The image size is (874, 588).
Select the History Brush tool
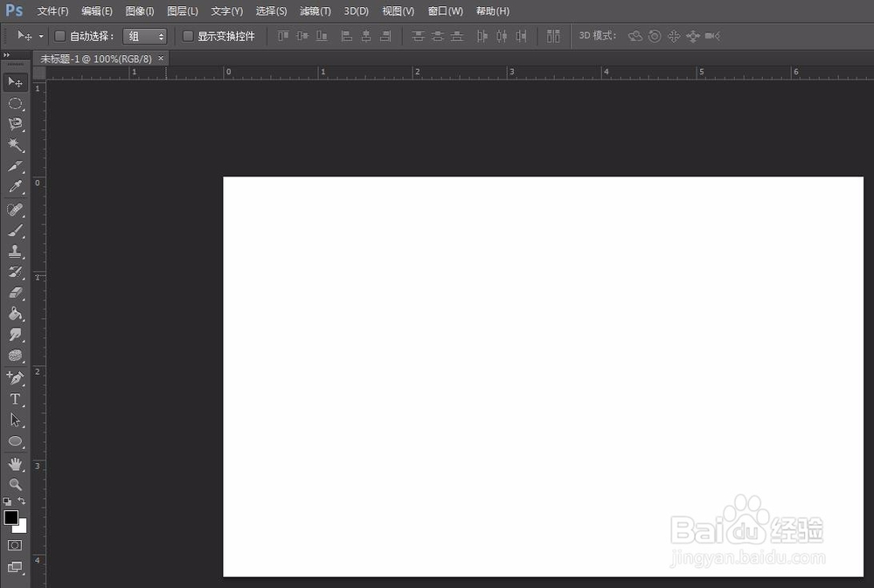[15, 272]
